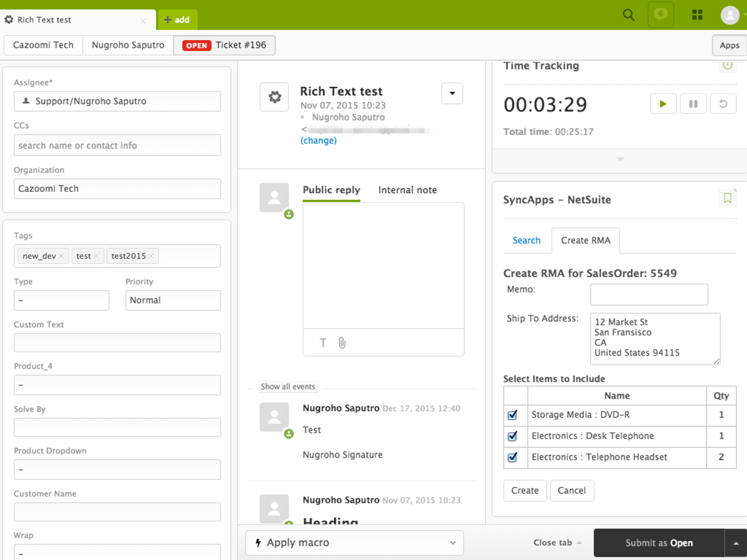Click the user profile avatar top right

[729, 15]
